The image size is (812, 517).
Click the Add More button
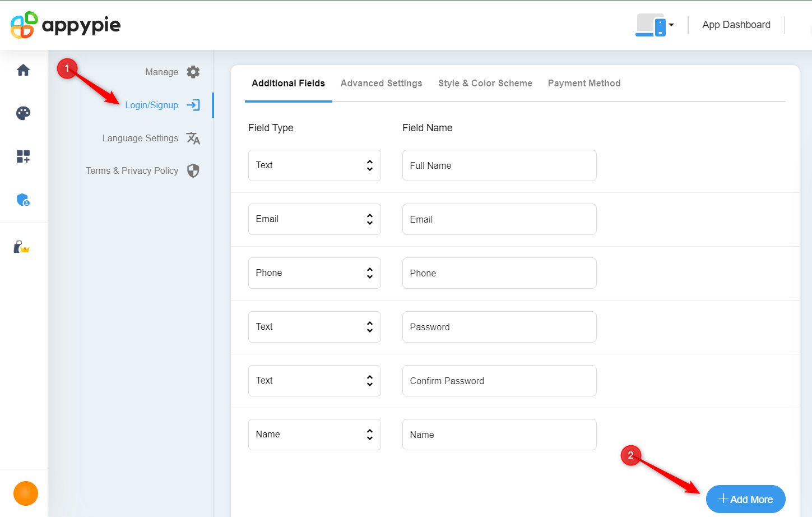tap(745, 499)
